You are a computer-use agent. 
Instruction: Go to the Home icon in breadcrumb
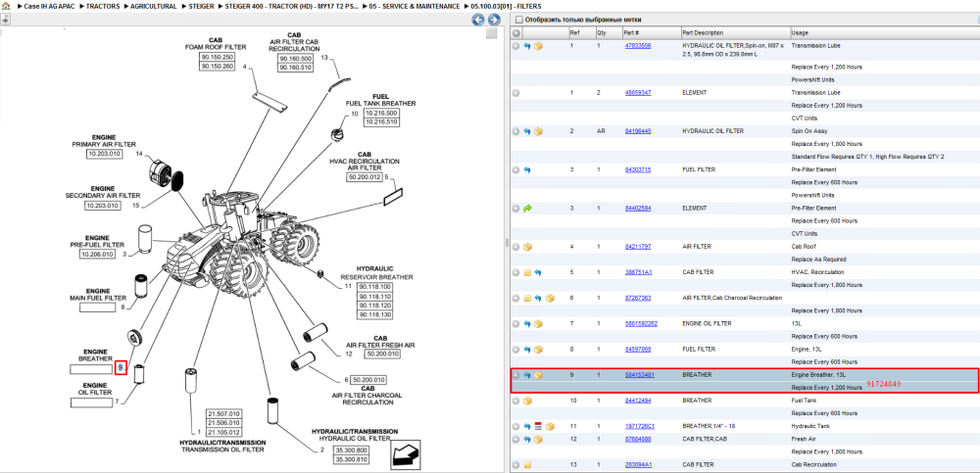click(6, 6)
